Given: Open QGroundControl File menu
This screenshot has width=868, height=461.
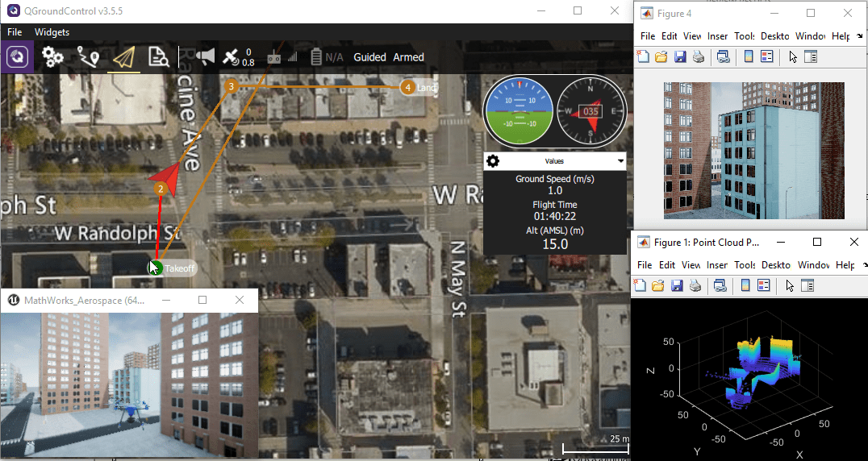Looking at the screenshot, I should [15, 32].
